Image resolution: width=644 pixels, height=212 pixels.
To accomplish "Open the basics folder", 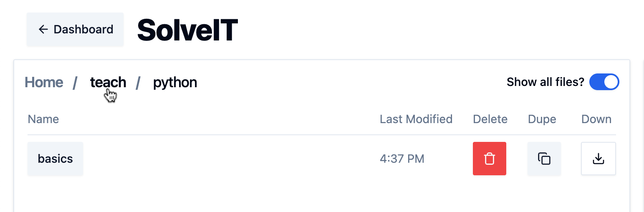I will pyautogui.click(x=55, y=159).
